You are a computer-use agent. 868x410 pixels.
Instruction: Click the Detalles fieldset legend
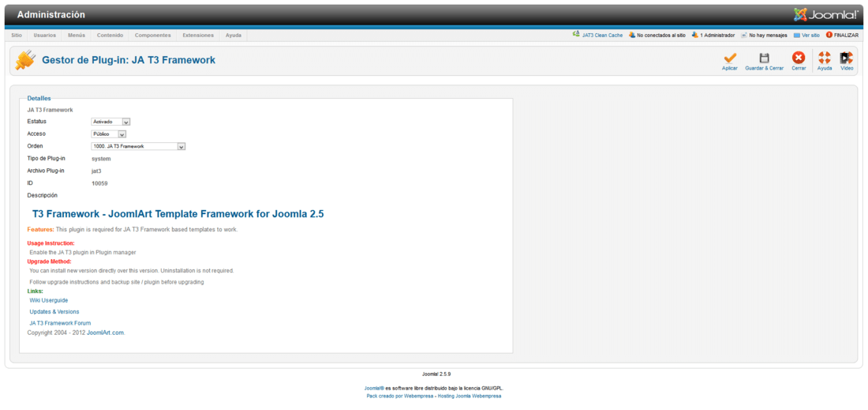click(39, 99)
